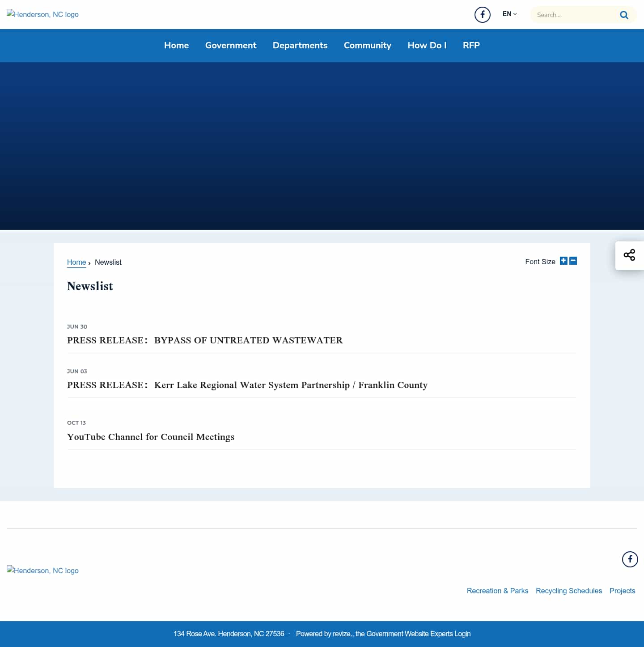Viewport: 644px width, 647px height.
Task: Open the Government menu
Action: point(231,45)
